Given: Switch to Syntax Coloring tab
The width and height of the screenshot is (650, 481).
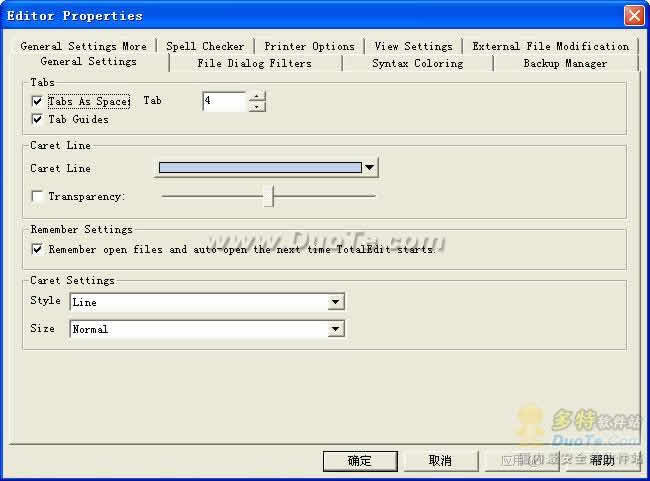Looking at the screenshot, I should tap(417, 63).
